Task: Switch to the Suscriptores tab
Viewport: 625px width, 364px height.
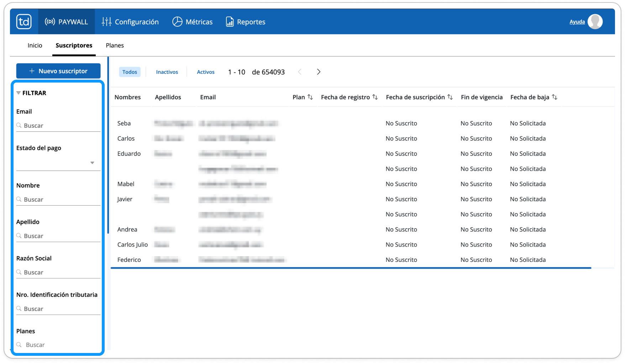Action: (74, 45)
